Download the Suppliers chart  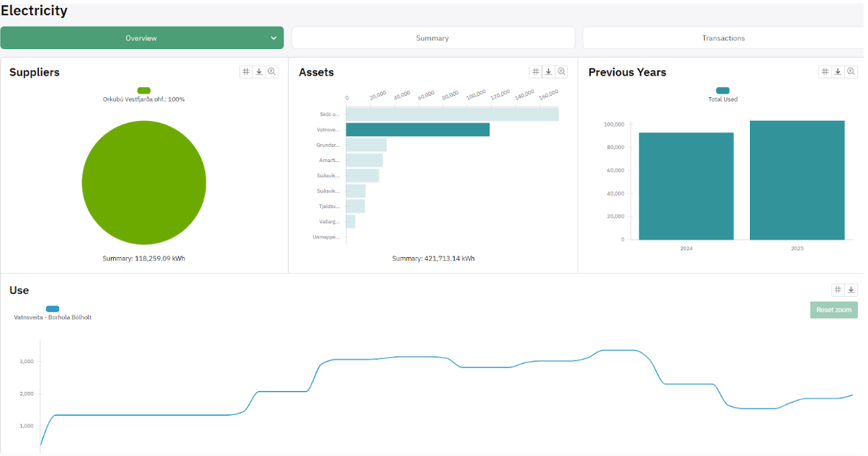tap(259, 71)
